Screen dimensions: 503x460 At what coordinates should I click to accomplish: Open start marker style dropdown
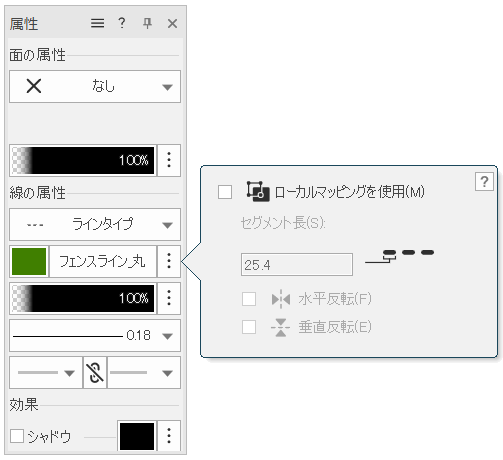[x=46, y=372]
